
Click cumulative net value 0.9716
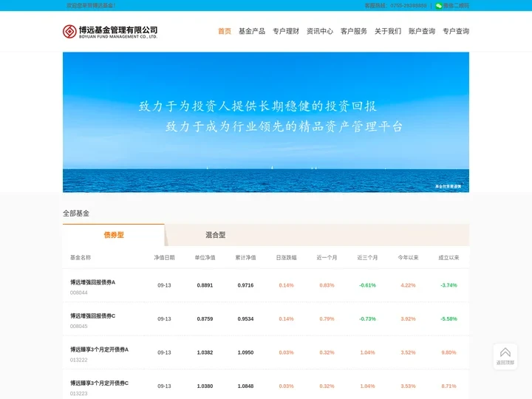pyautogui.click(x=245, y=285)
